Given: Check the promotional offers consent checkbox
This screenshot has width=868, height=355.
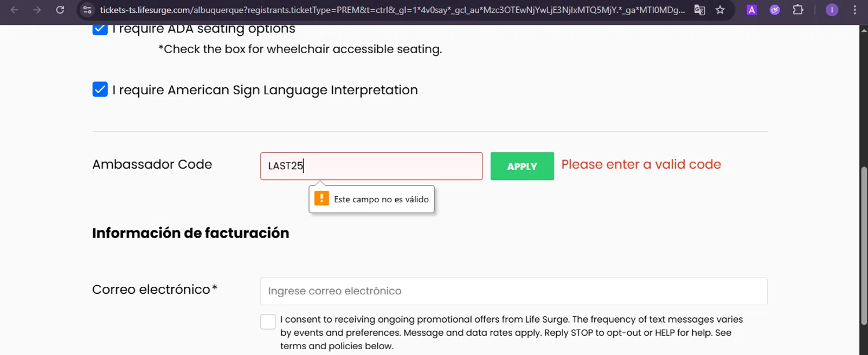Looking at the screenshot, I should point(268,322).
